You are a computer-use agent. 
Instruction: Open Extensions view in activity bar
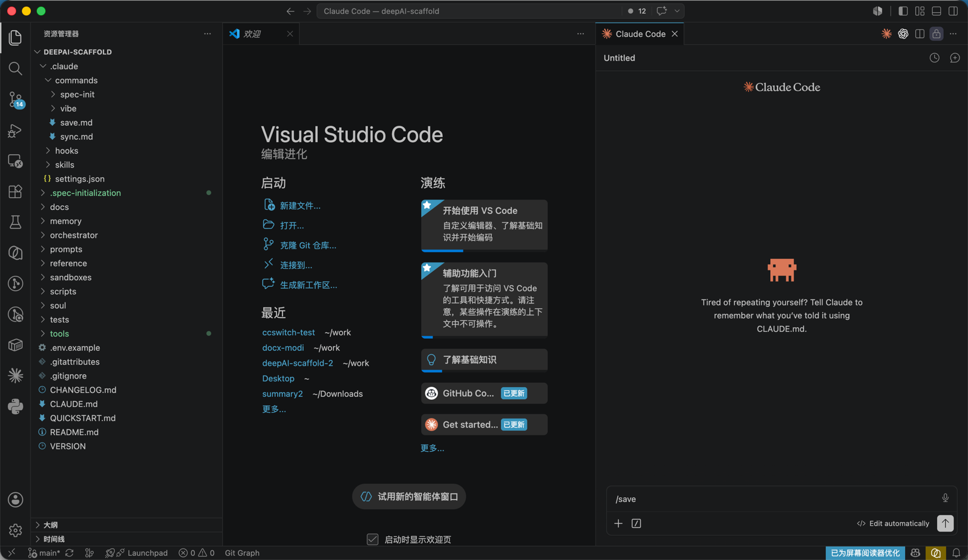click(15, 192)
